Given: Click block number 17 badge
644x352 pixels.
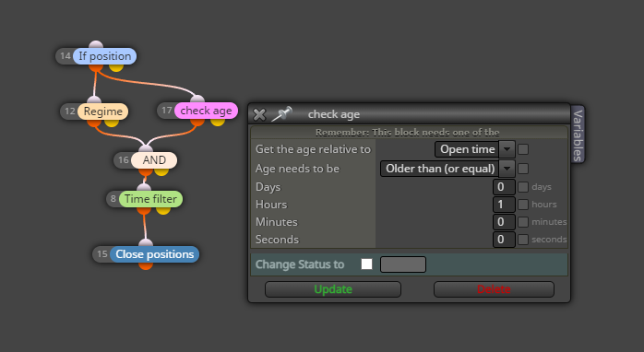Looking at the screenshot, I should (167, 111).
